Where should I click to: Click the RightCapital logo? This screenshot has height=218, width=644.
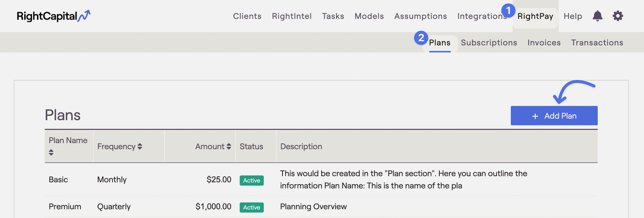[x=54, y=16]
